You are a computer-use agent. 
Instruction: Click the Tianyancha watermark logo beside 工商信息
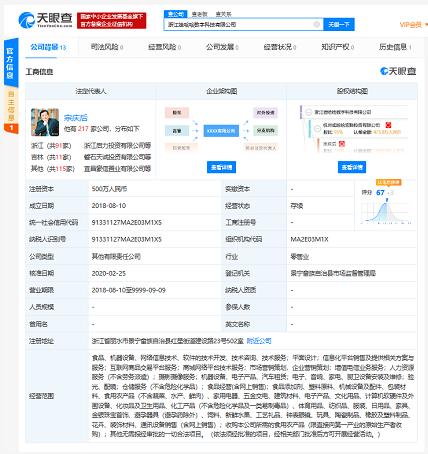click(x=398, y=71)
